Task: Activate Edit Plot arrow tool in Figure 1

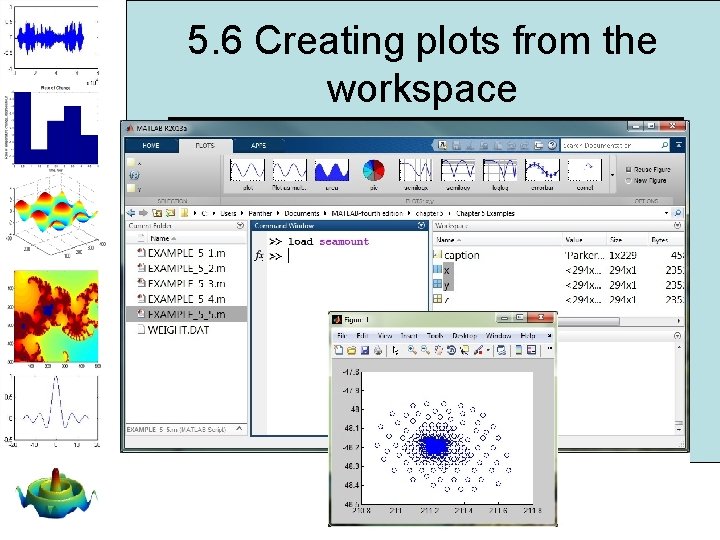Action: (395, 350)
